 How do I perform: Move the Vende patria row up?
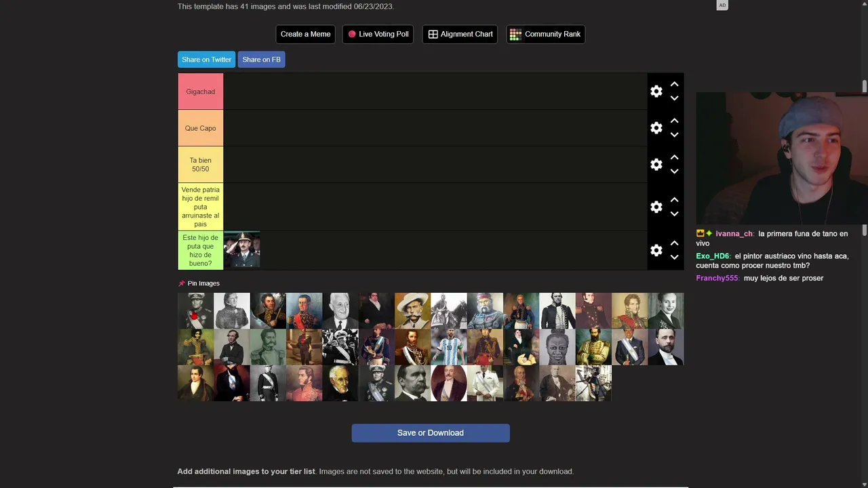(674, 199)
